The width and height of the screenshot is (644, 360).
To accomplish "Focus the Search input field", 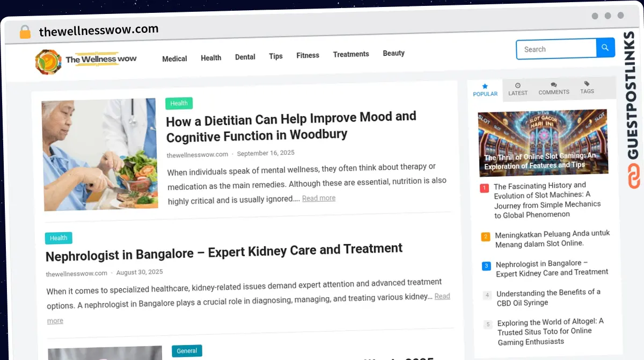I will [x=557, y=49].
